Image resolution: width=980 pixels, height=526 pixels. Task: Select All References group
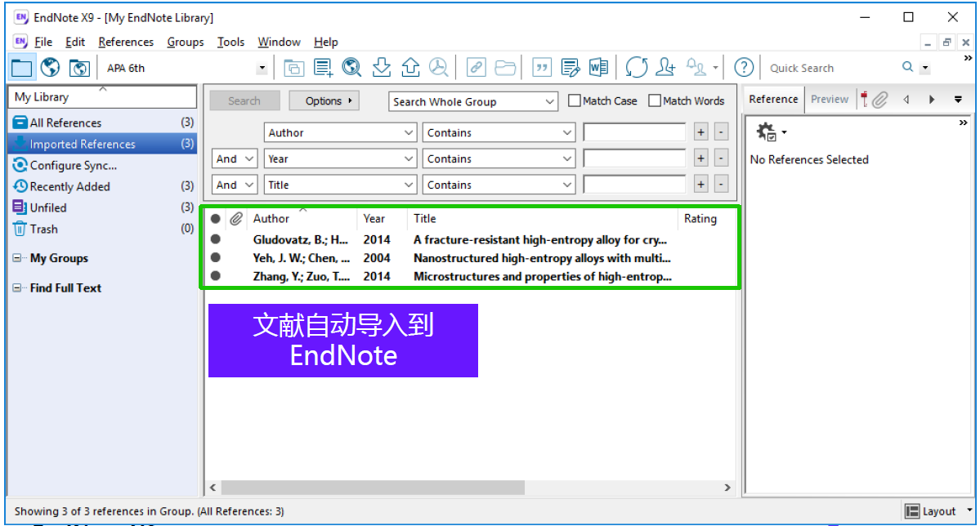coord(102,123)
